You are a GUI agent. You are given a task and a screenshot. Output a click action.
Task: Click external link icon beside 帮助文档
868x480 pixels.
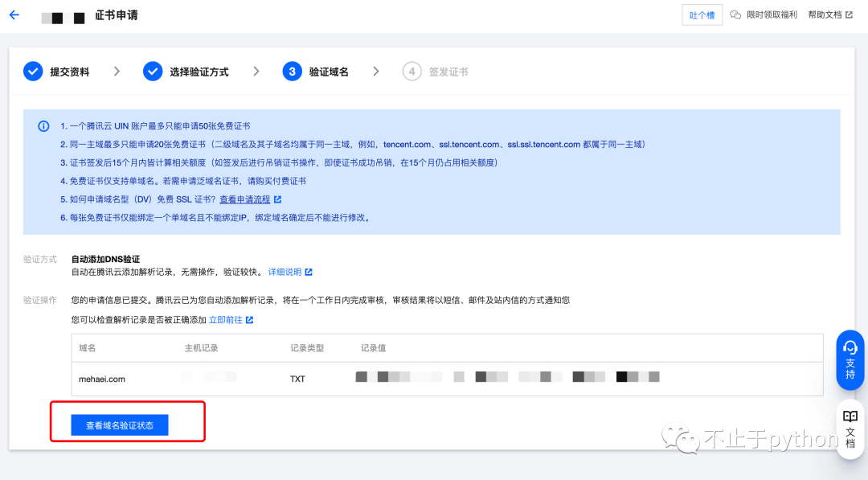point(849,15)
